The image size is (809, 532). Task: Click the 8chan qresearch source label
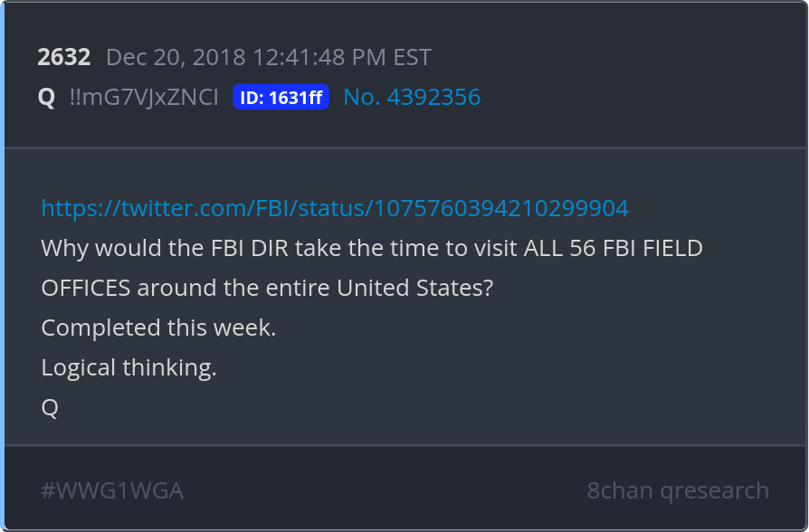[x=678, y=490]
